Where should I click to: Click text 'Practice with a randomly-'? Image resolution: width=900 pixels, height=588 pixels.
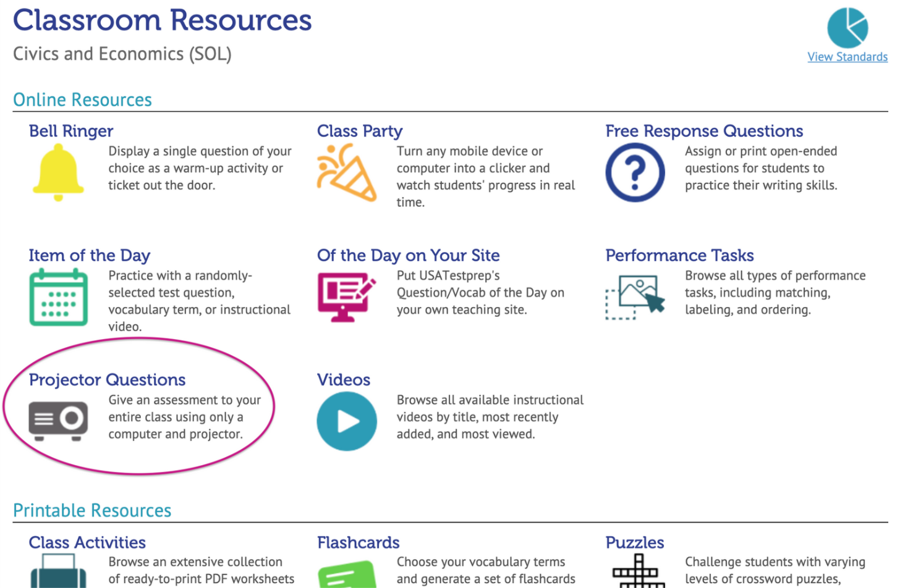[x=180, y=275]
